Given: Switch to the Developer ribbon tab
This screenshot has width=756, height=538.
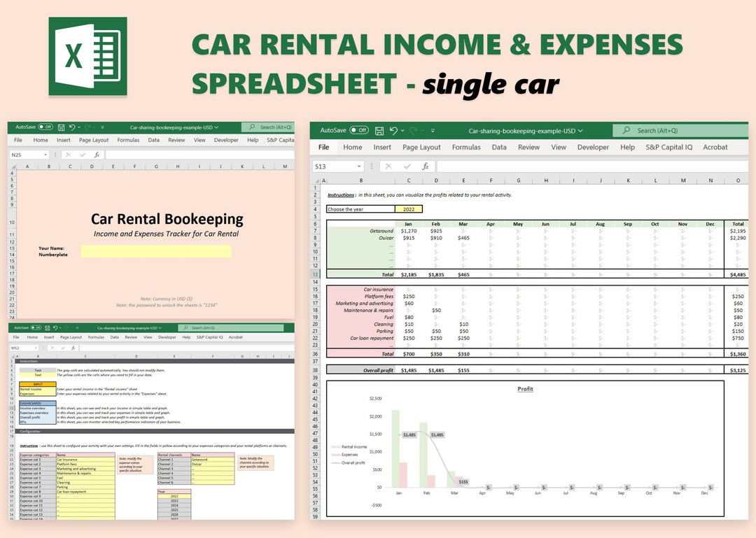Looking at the screenshot, I should 593,147.
